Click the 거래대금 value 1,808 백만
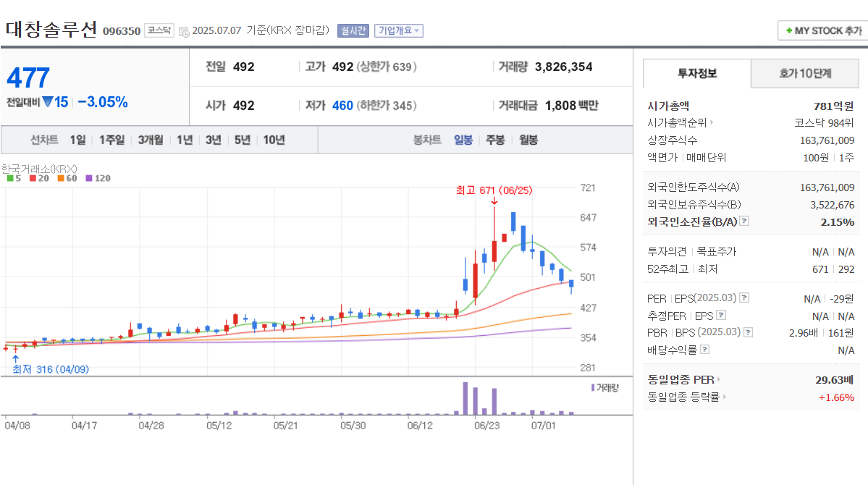 [x=572, y=105]
